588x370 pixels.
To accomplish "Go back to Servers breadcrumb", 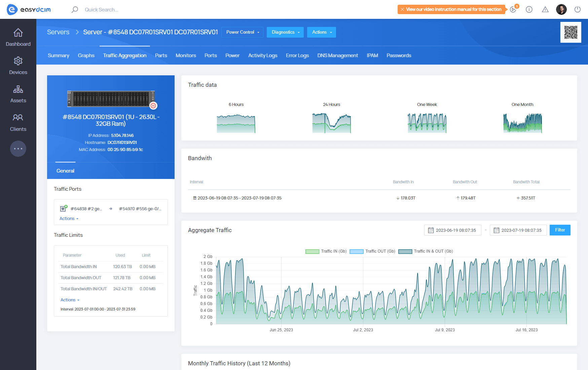I will [x=58, y=32].
